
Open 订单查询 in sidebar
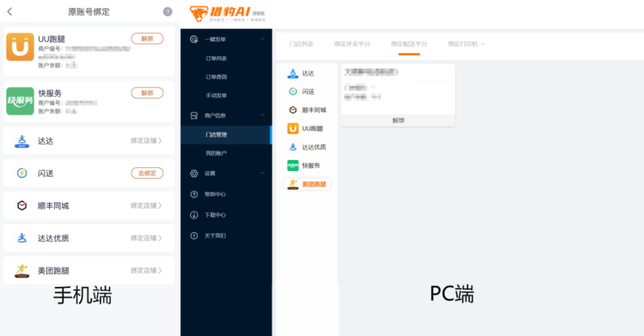pos(216,77)
